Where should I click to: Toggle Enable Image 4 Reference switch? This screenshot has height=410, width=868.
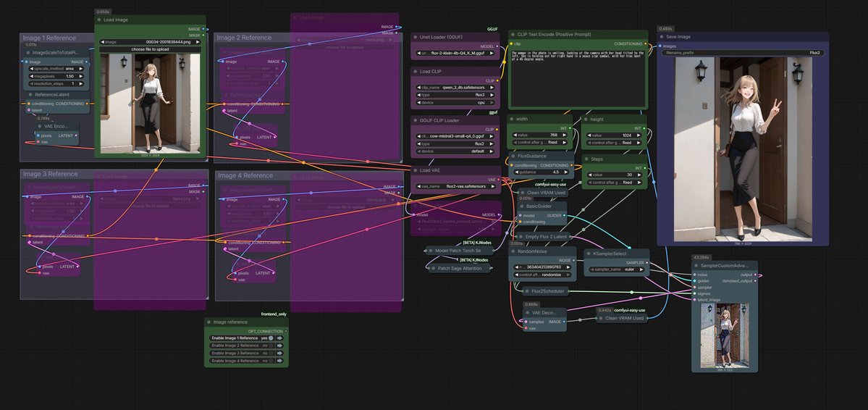click(x=270, y=361)
